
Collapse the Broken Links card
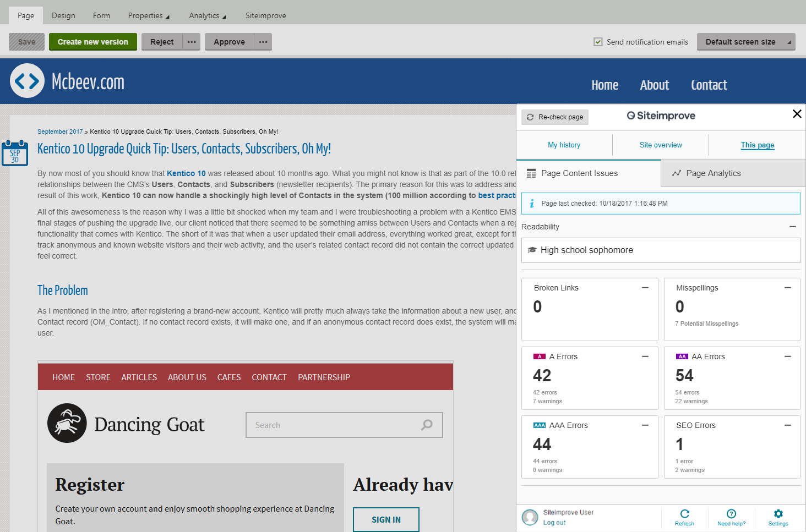click(x=645, y=288)
